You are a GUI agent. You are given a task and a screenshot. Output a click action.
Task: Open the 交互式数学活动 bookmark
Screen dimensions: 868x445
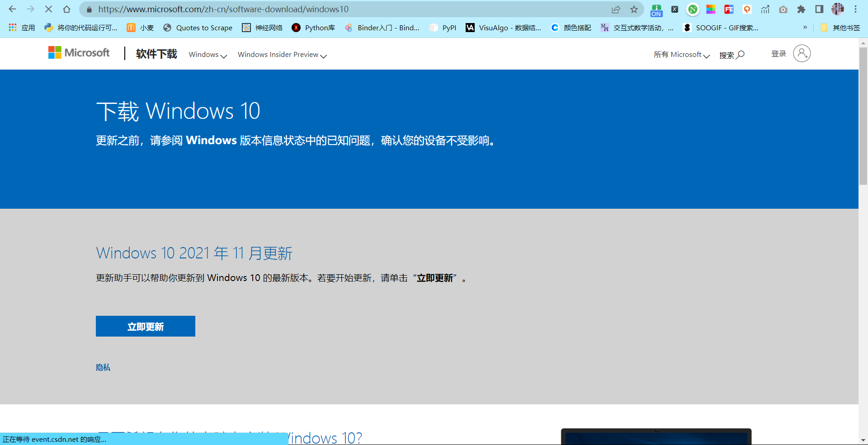637,28
